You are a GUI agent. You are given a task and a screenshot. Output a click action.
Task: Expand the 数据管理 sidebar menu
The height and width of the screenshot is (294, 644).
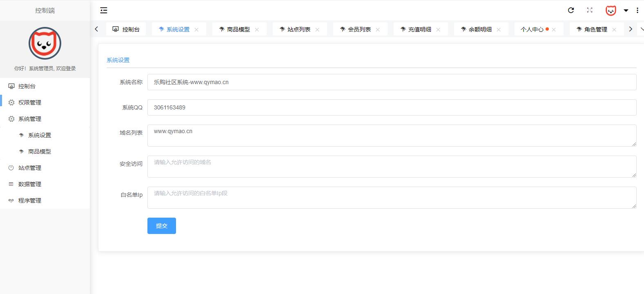30,184
